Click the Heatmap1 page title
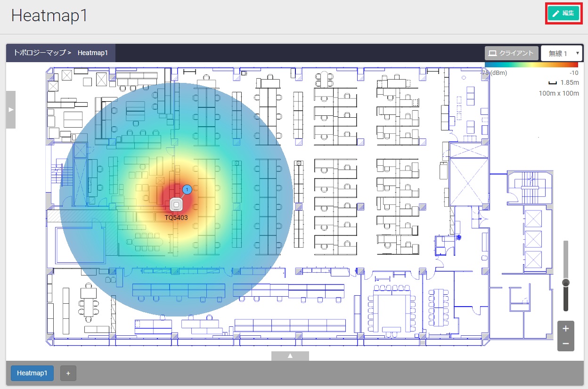Screen dimensions: 588x389 (49, 16)
